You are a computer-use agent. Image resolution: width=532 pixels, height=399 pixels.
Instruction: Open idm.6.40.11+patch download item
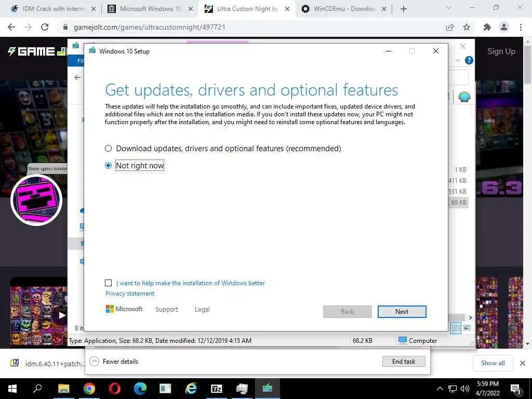click(47, 363)
